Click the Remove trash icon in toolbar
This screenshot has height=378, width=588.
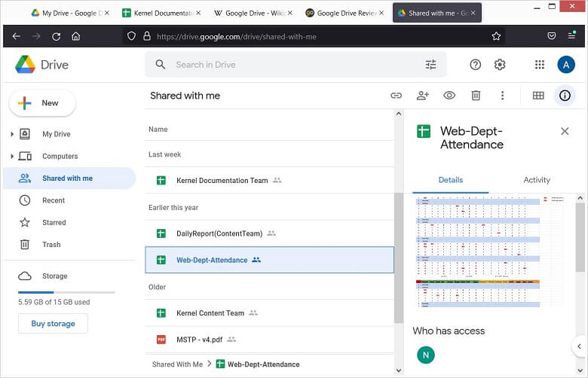[x=476, y=96]
